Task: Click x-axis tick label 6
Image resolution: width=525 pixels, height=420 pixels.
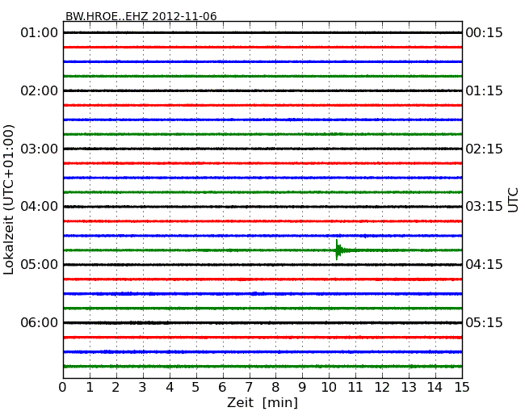Action: pyautogui.click(x=222, y=388)
